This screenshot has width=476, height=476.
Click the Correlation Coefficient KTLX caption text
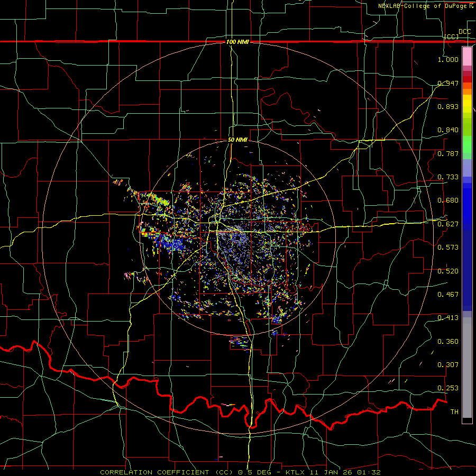(x=240, y=472)
